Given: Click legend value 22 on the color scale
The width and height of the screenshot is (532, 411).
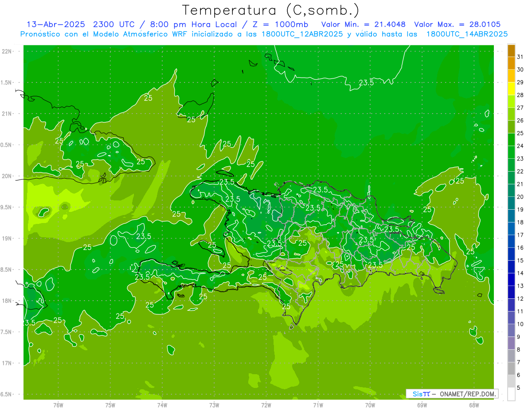Looking at the screenshot, I should coord(520,172).
